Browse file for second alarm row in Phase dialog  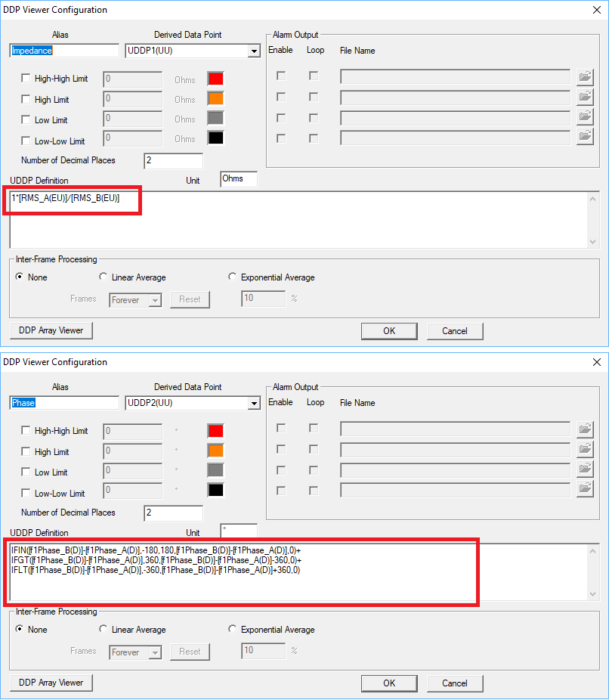click(x=585, y=449)
